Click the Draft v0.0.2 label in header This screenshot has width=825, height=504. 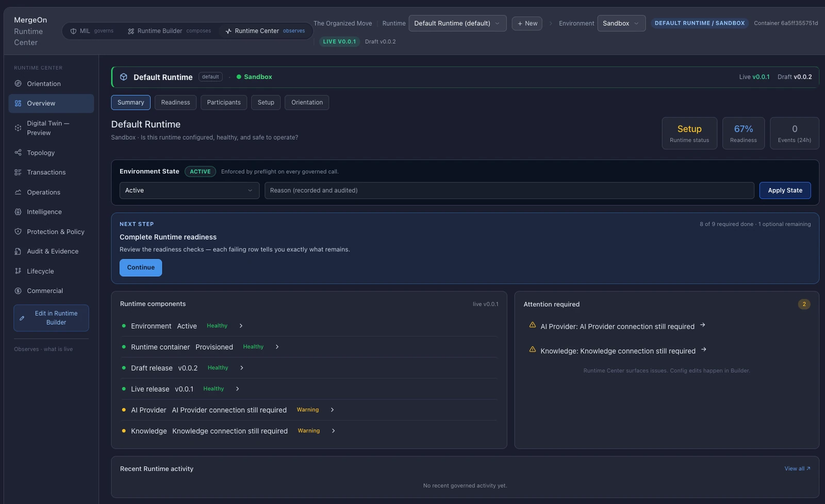(381, 42)
